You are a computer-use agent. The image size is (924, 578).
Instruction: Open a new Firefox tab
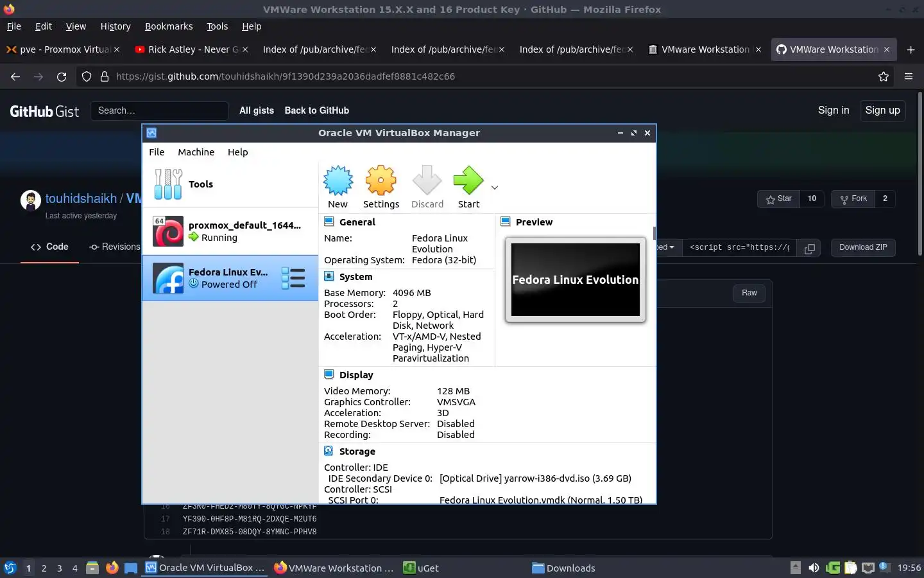pyautogui.click(x=911, y=49)
